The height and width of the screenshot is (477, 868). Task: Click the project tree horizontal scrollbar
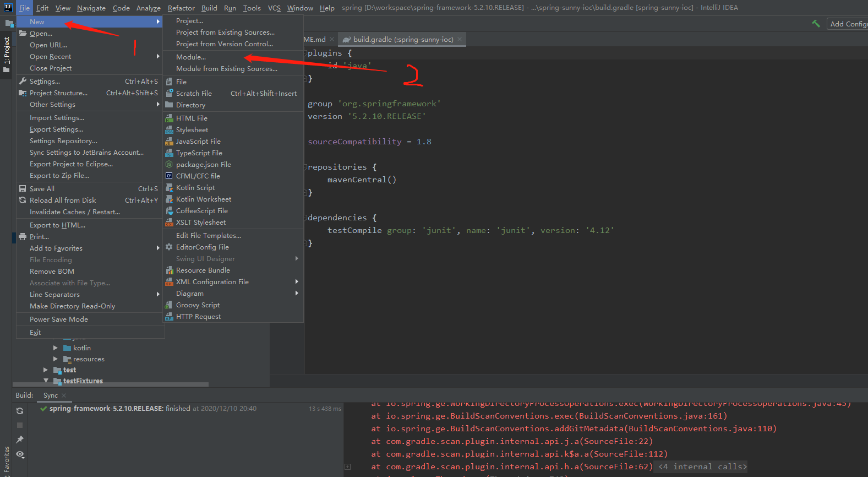pyautogui.click(x=111, y=384)
